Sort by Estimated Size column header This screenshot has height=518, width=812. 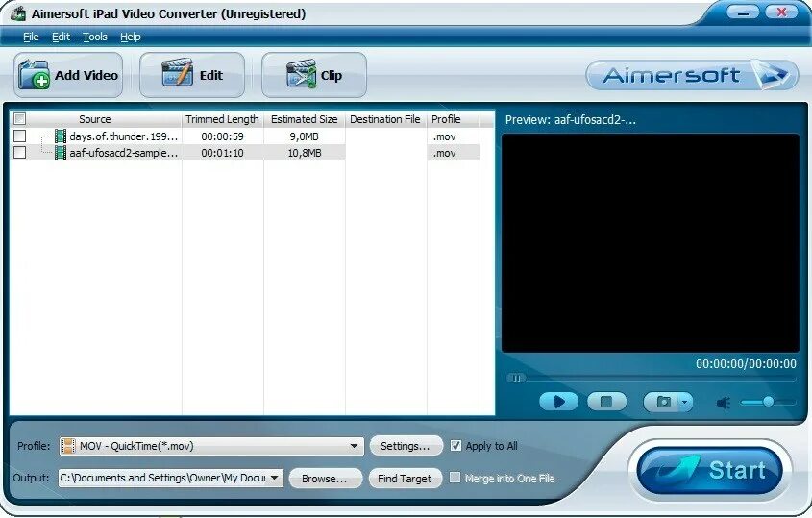(304, 119)
